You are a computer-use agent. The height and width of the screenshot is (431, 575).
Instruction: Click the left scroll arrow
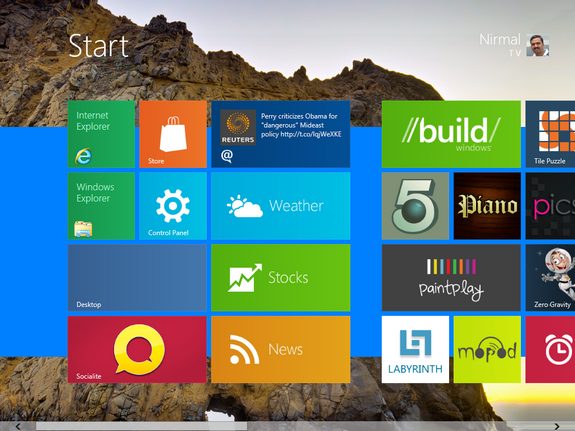[x=18, y=426]
